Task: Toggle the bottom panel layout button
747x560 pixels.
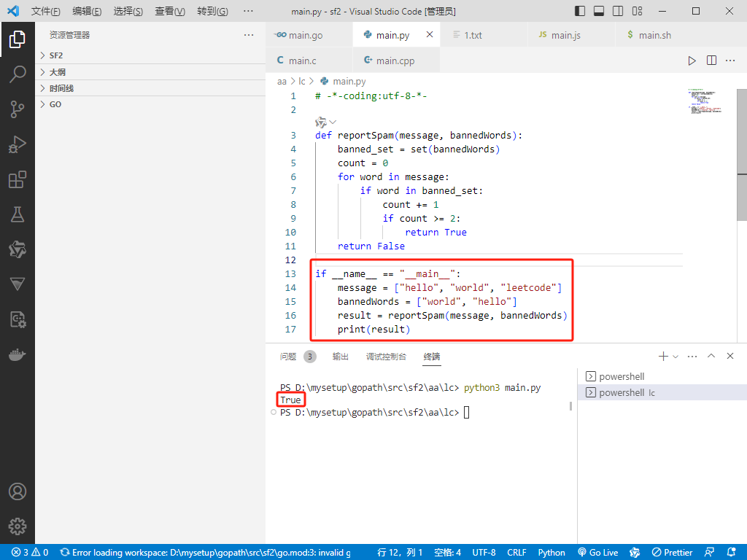Action: point(599,11)
